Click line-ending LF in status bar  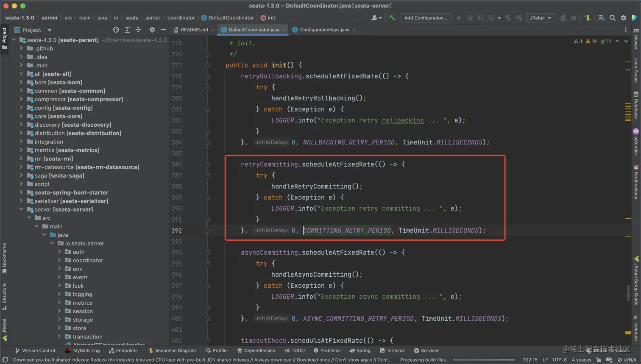(545, 360)
